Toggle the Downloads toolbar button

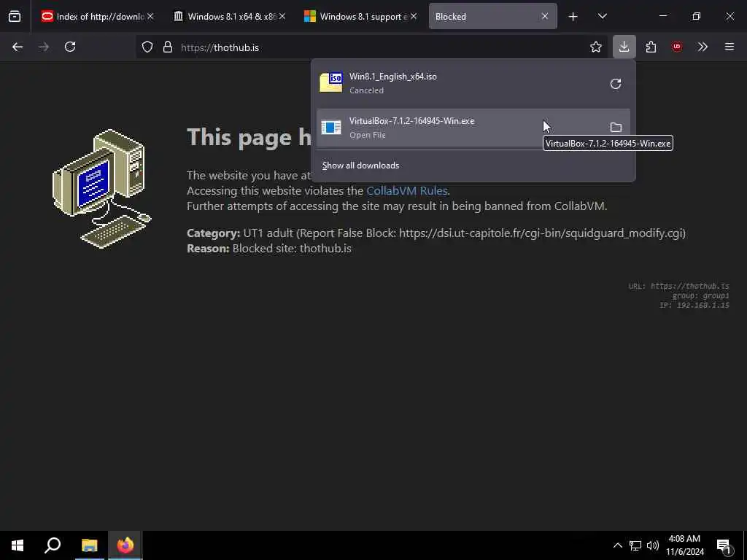click(624, 47)
